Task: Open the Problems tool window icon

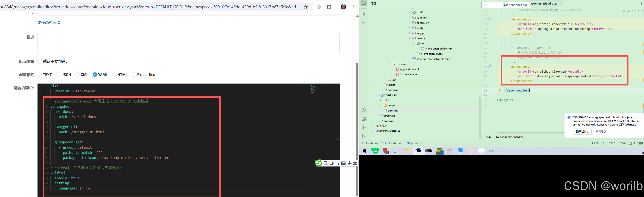Action: point(364,127)
